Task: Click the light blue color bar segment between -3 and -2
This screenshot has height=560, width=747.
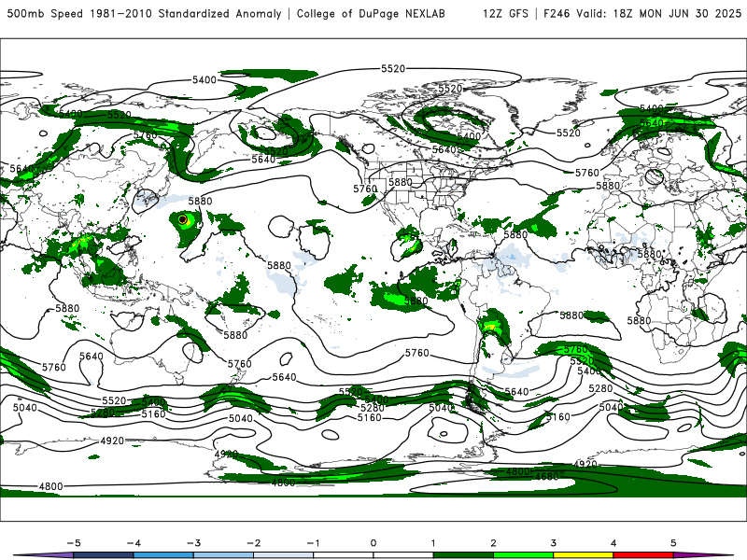Action: click(x=223, y=555)
